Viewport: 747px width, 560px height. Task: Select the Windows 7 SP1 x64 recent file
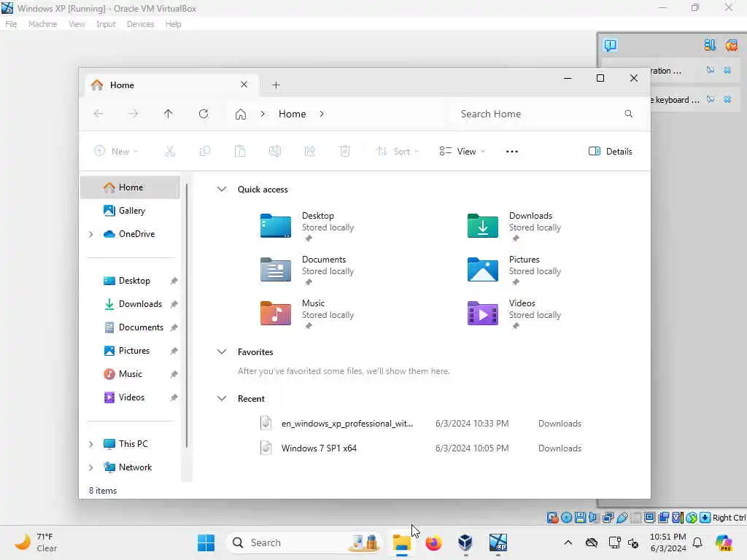(421, 448)
